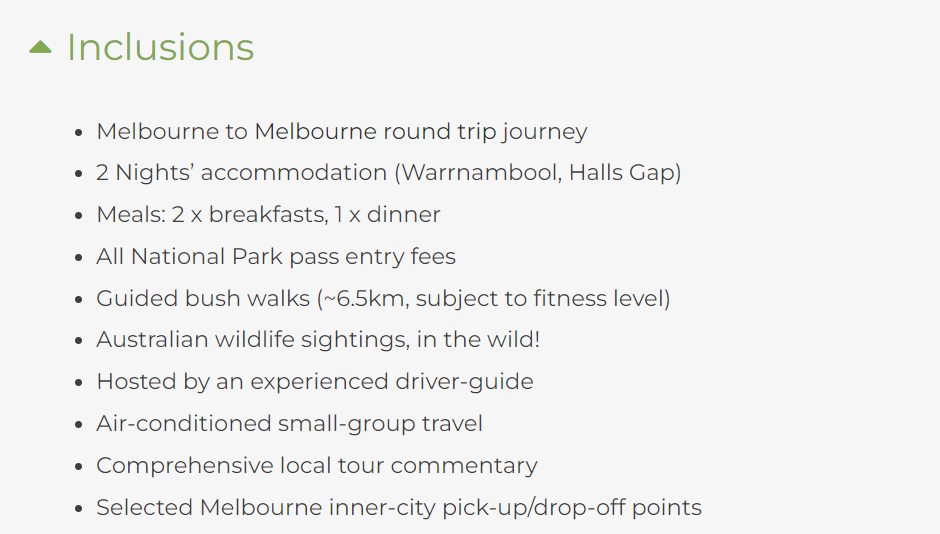Click bullet beside Air-conditioned small-group travel
The image size is (940, 534).
click(79, 425)
